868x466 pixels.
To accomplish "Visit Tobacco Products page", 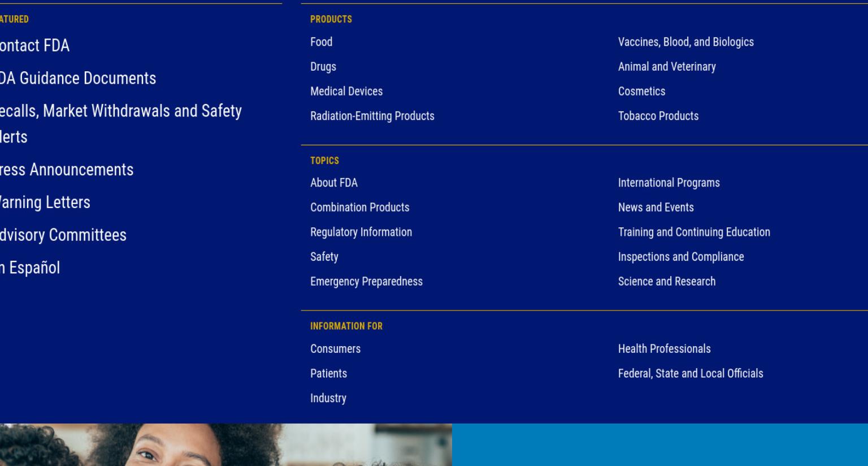I will [658, 116].
